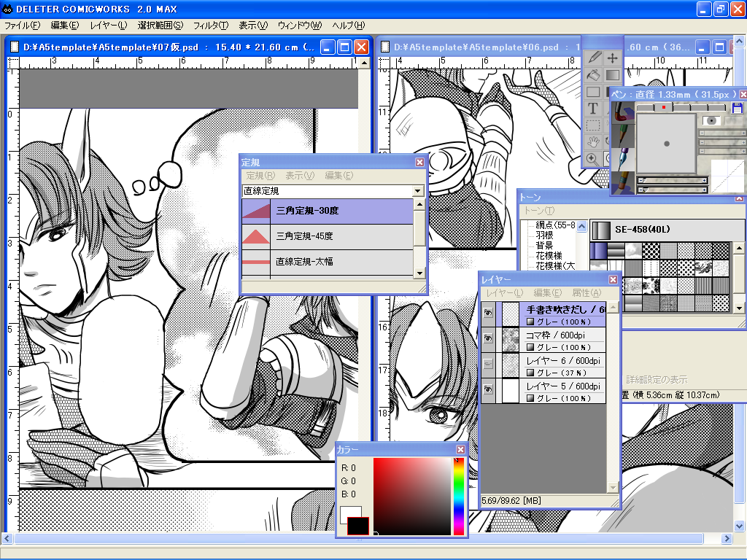Hide the レイヤー 5 layer
The image size is (747, 560).
tap(488, 390)
